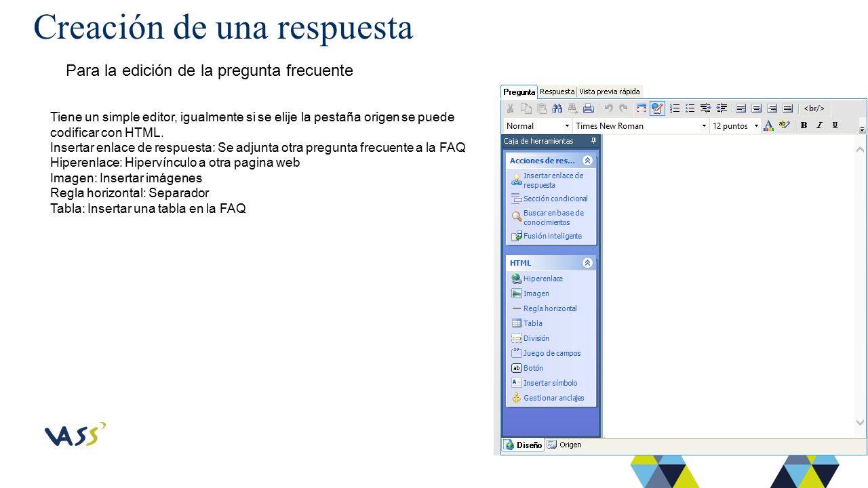
Task: Toggle the highlighted globe-and-pencil edit icon
Action: point(657,108)
